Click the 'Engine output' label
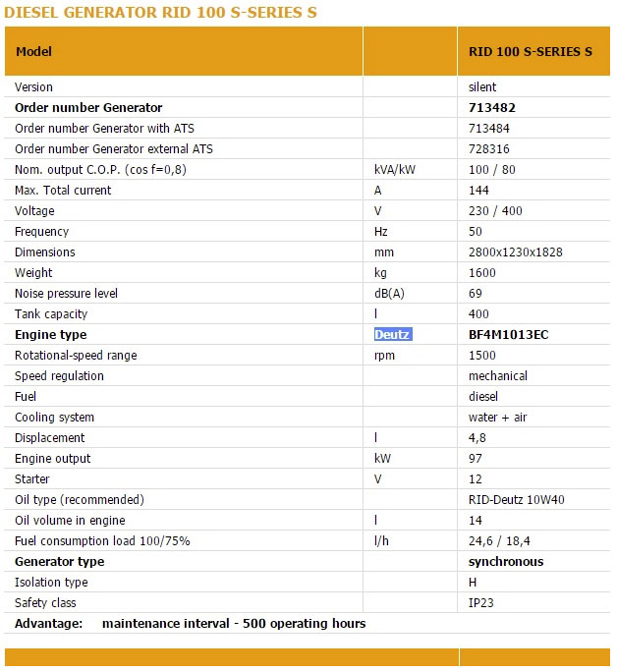 (x=53, y=459)
